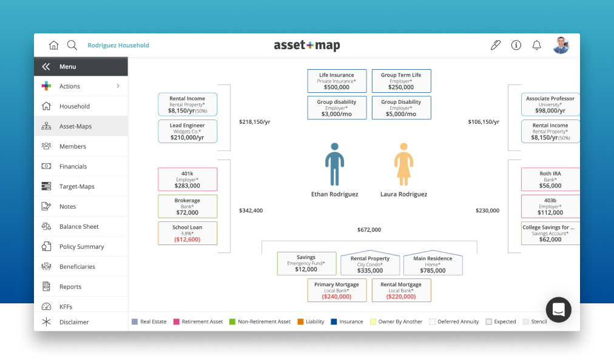The width and height of the screenshot is (614, 364).
Task: Click the Household house icon
Action: click(x=46, y=106)
